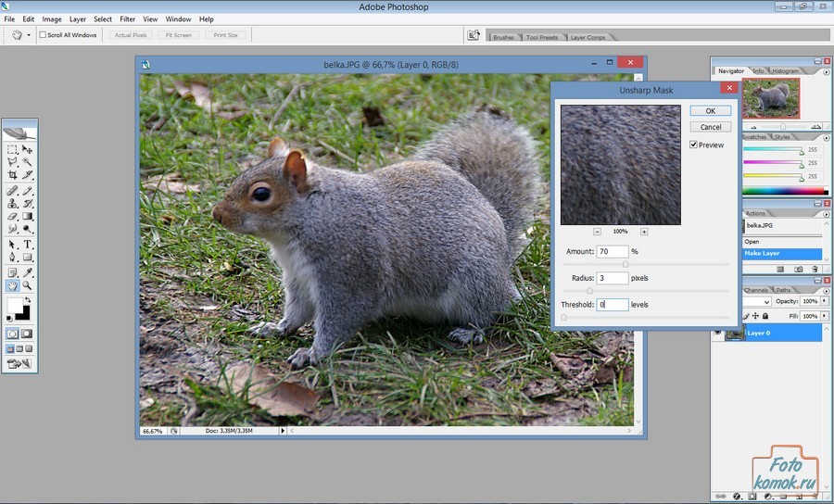Activate the Rectangular Marquee tool

tap(12, 148)
